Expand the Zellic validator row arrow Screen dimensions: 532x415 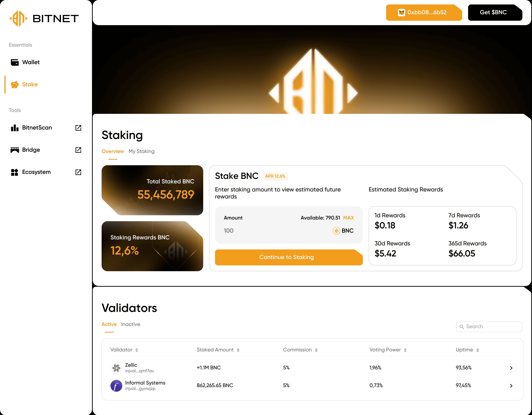pyautogui.click(x=511, y=368)
